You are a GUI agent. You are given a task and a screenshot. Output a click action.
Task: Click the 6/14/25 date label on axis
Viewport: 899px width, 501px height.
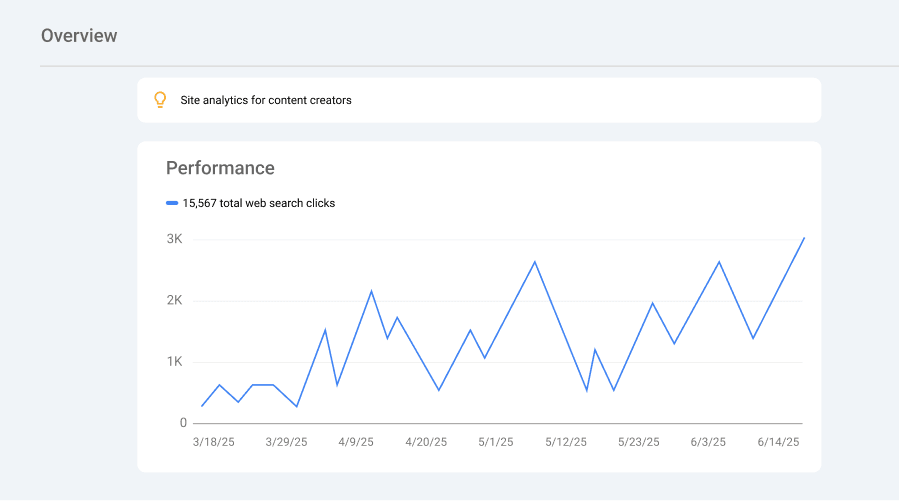coord(778,442)
